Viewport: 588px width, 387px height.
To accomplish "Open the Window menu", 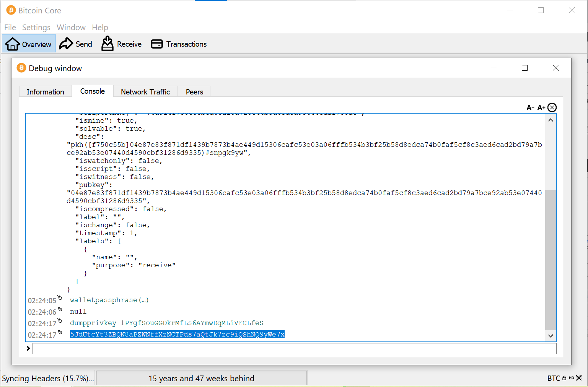I will (71, 28).
